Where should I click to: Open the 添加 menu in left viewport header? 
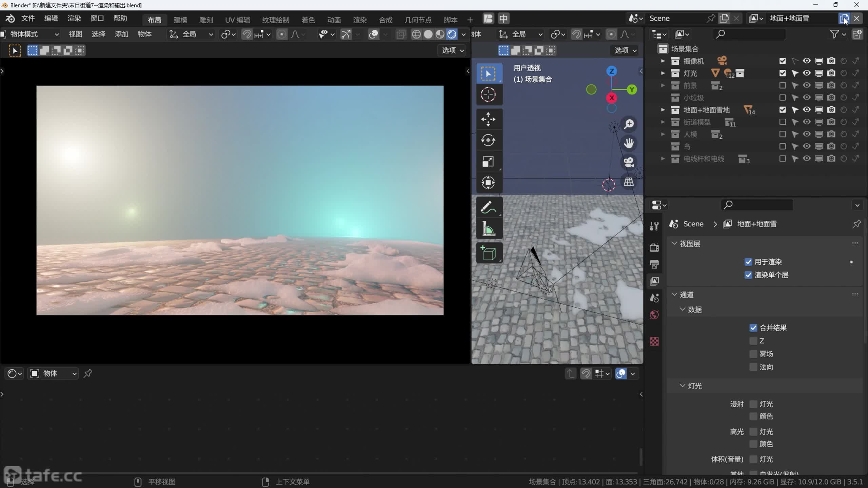pos(121,34)
